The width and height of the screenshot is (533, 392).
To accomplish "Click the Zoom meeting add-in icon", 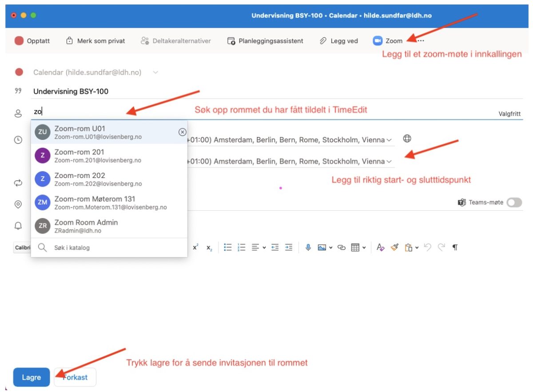I will pos(378,41).
